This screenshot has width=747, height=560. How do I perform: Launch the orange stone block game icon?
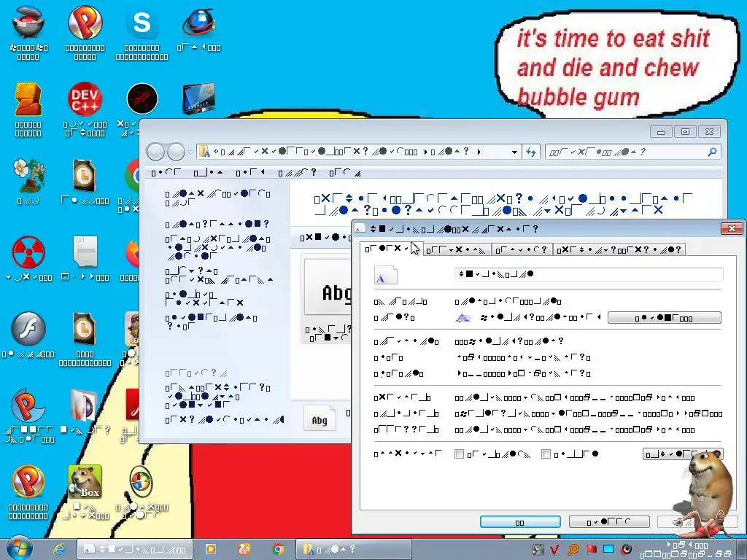click(28, 99)
